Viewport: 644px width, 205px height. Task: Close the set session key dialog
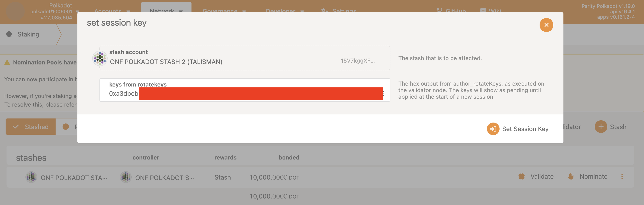tap(546, 25)
